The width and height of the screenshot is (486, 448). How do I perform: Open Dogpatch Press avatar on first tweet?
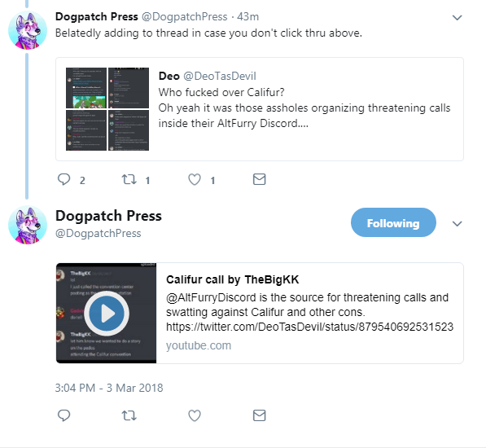28,30
